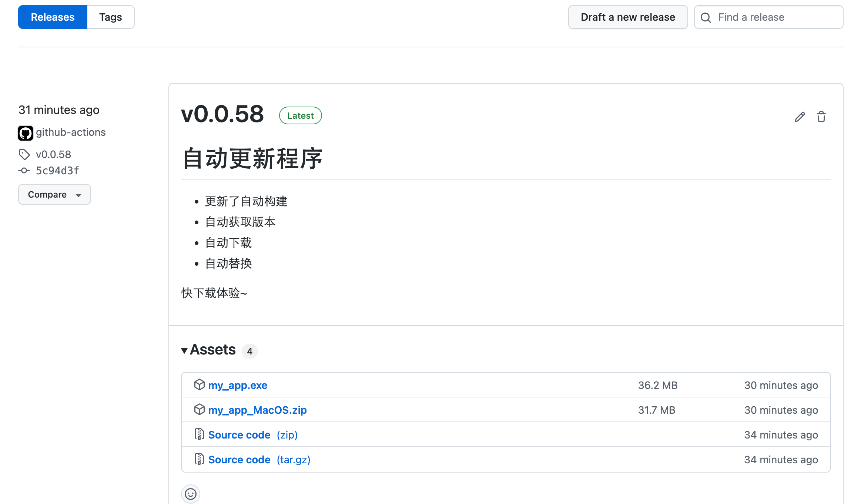Click Draft a new release button
Viewport: 861px width, 504px height.
click(628, 17)
